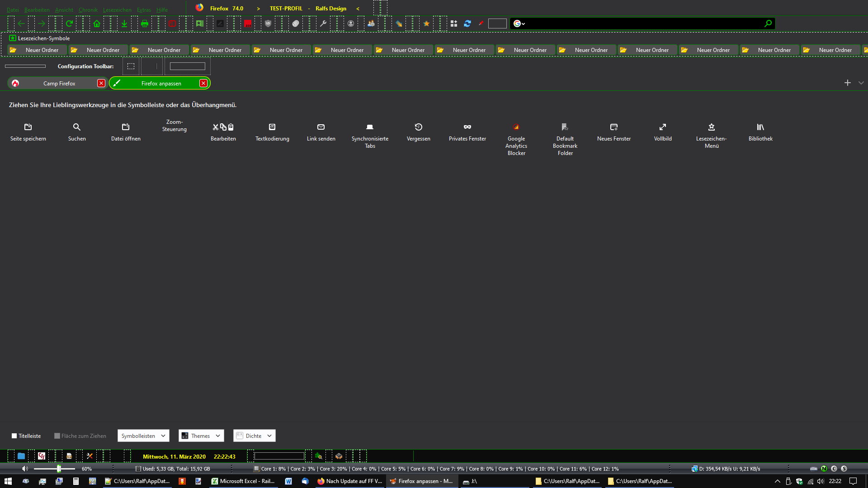Image resolution: width=868 pixels, height=488 pixels.
Task: Expand the Themes dropdown
Action: click(201, 436)
